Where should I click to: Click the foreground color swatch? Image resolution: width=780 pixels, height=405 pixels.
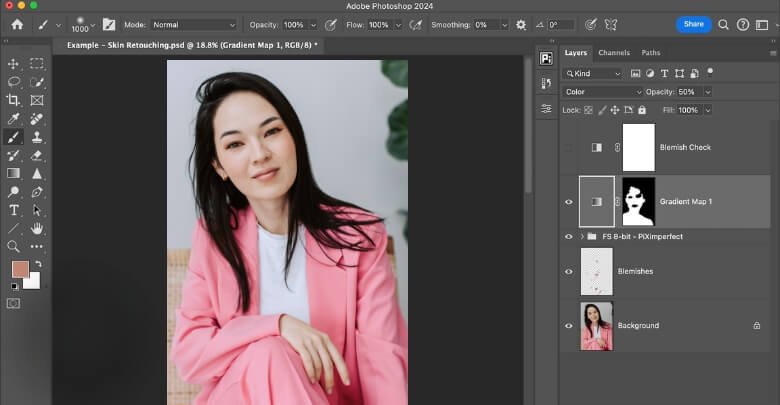(20, 269)
